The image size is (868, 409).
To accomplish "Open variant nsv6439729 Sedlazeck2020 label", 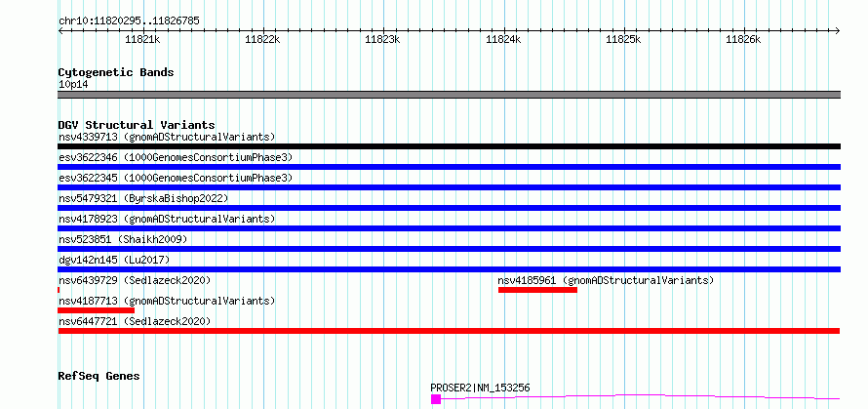I will pyautogui.click(x=135, y=280).
